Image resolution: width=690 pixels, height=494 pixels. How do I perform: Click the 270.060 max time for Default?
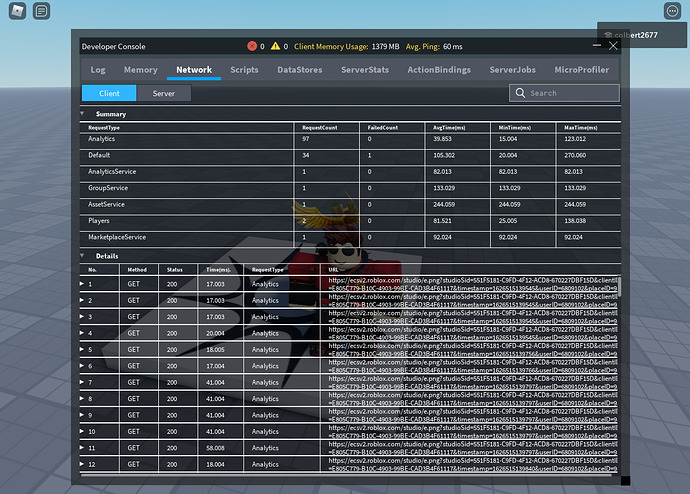click(575, 155)
